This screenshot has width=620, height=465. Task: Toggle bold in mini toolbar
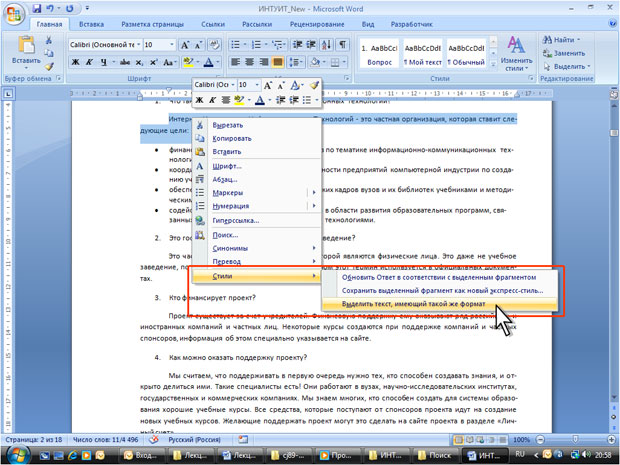tap(199, 100)
